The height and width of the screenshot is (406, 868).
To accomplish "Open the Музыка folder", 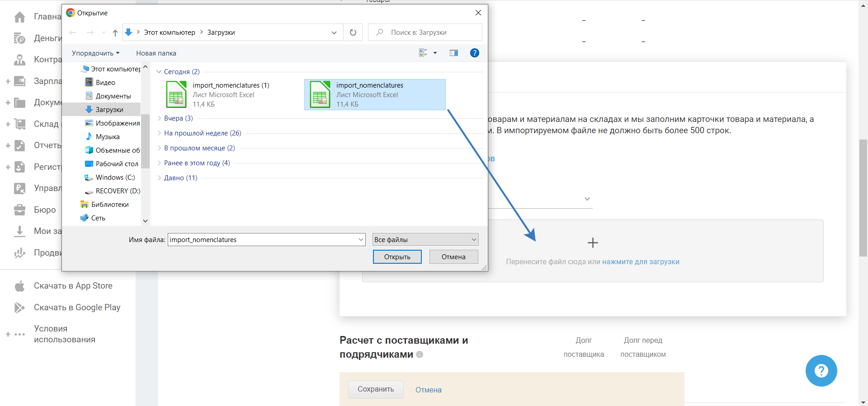I will 103,137.
